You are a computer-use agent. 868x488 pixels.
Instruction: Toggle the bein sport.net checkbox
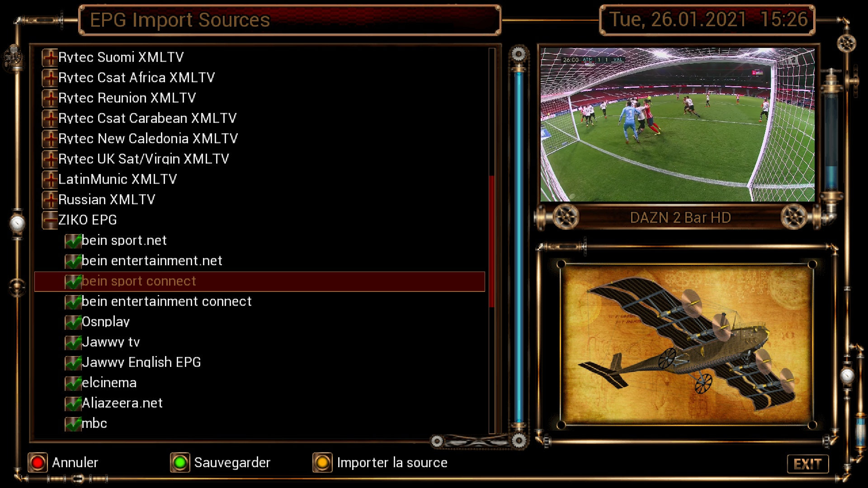point(73,241)
